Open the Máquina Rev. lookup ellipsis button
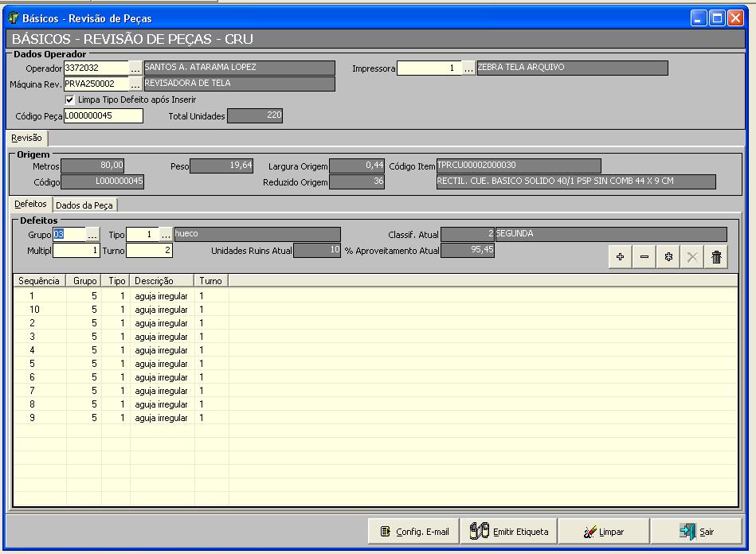 (135, 84)
